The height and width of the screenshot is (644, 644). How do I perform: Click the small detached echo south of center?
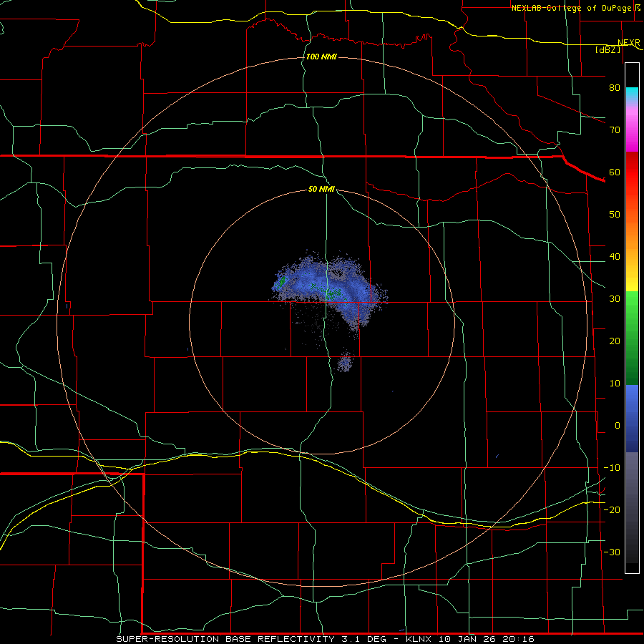[x=345, y=362]
